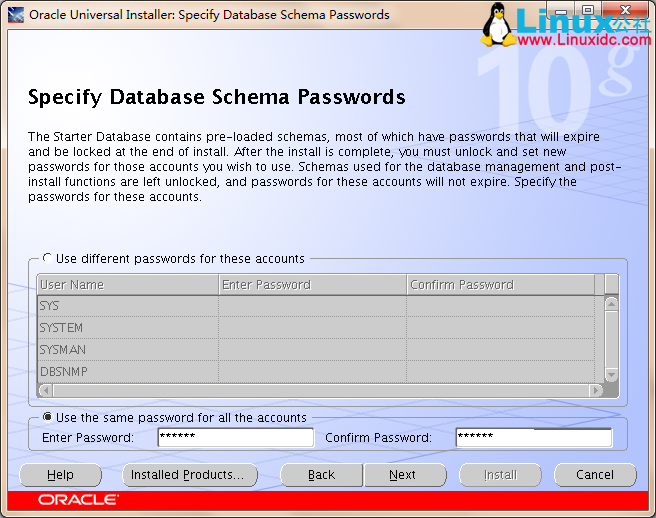Image resolution: width=656 pixels, height=518 pixels.
Task: Click the Confirm Password input field
Action: [533, 438]
